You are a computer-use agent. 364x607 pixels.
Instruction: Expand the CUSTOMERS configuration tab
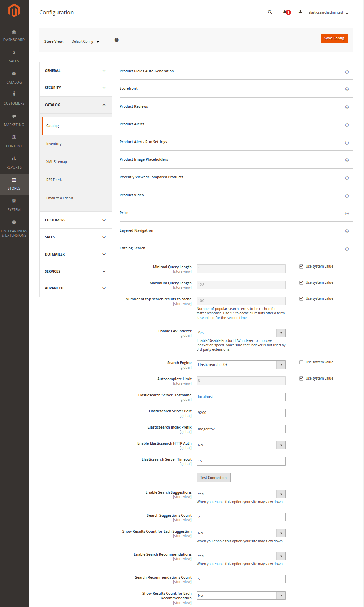pos(76,220)
